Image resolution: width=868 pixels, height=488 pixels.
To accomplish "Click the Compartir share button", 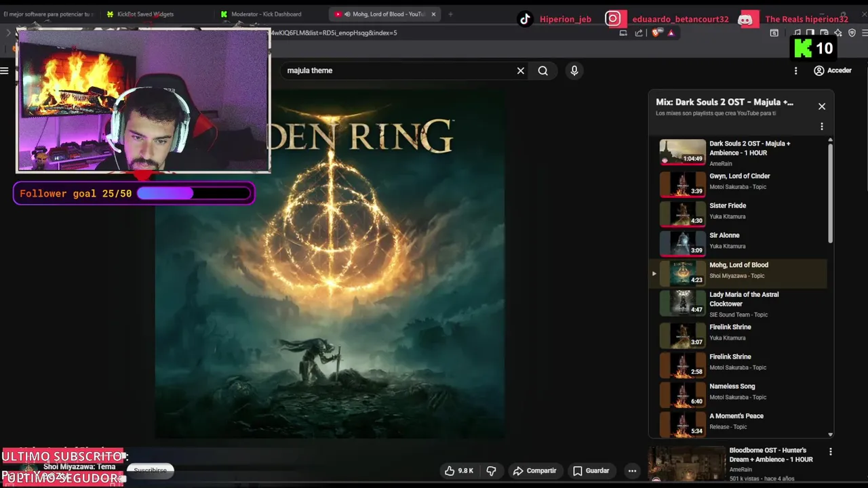I will point(534,470).
